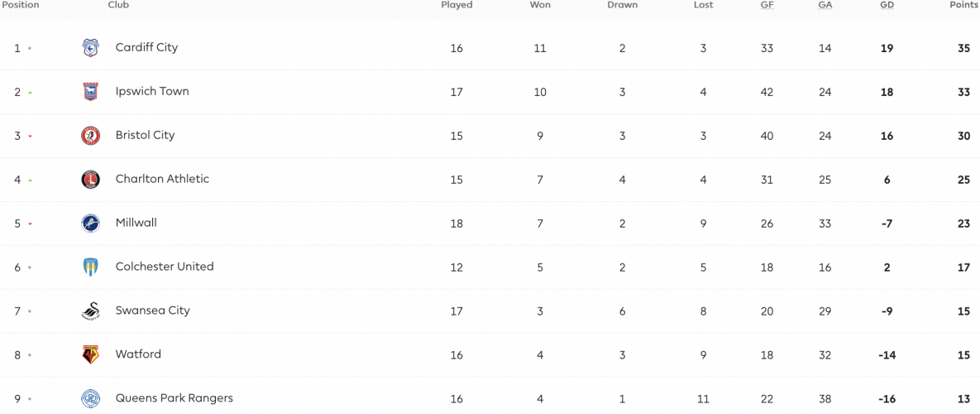
Task: Select the Bristol City crest icon
Action: (91, 135)
